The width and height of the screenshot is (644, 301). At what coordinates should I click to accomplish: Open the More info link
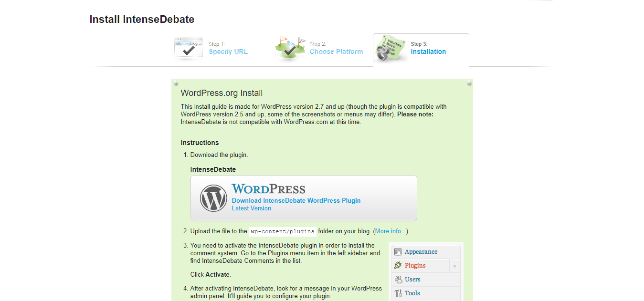[391, 231]
